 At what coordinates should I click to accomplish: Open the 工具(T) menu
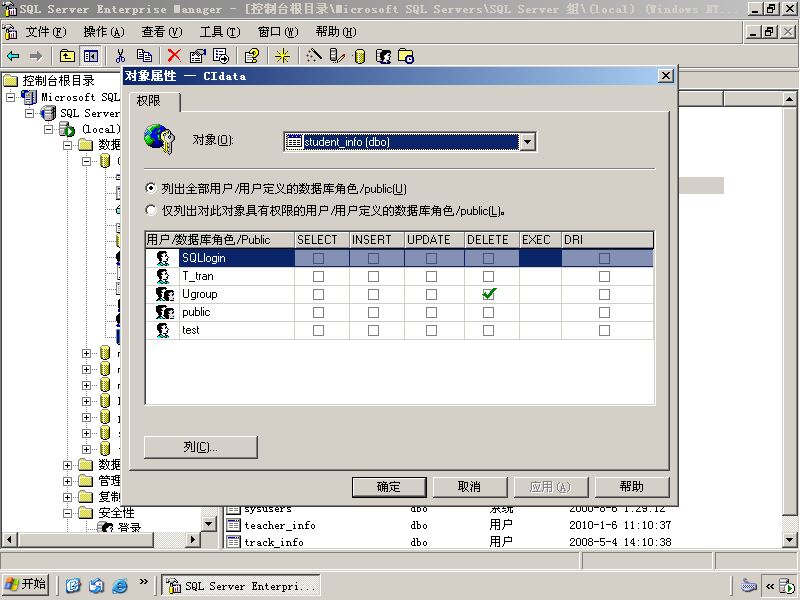coord(220,32)
